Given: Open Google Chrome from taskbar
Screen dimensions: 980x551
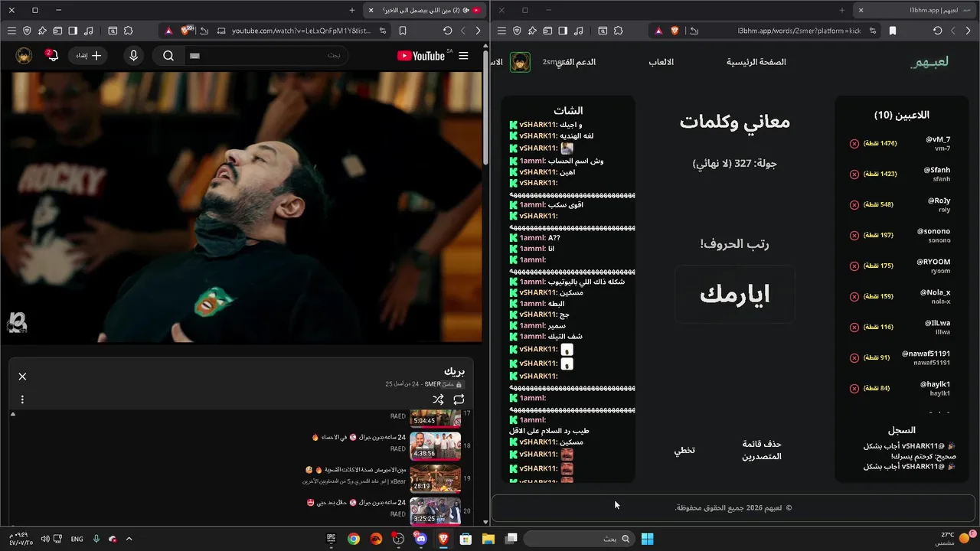Looking at the screenshot, I should click(x=353, y=539).
